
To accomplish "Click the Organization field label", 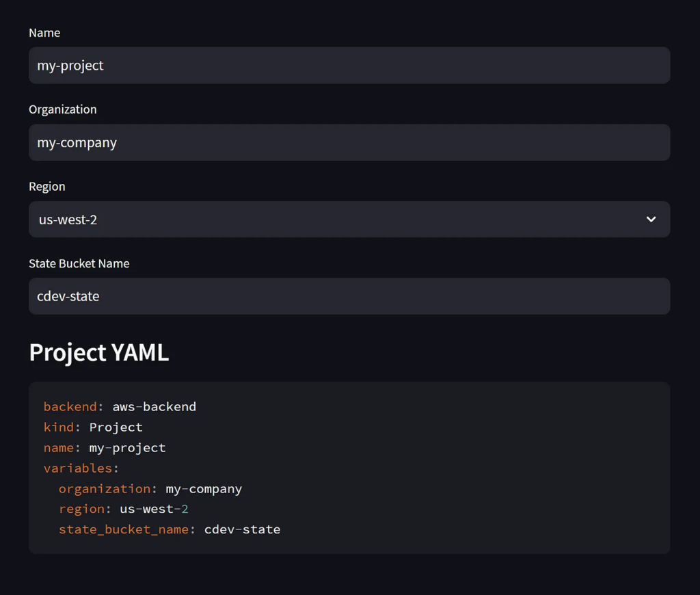I will point(62,109).
